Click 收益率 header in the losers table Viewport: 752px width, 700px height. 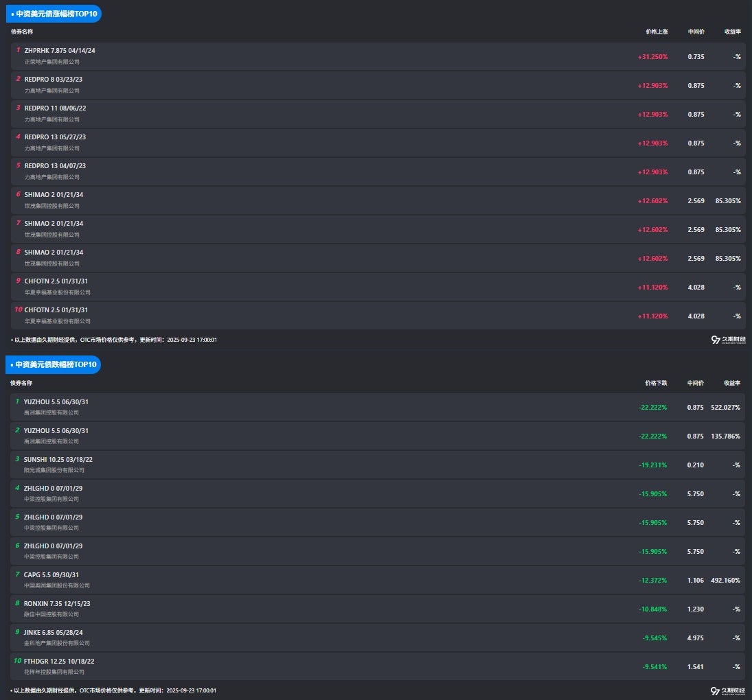pyautogui.click(x=732, y=383)
